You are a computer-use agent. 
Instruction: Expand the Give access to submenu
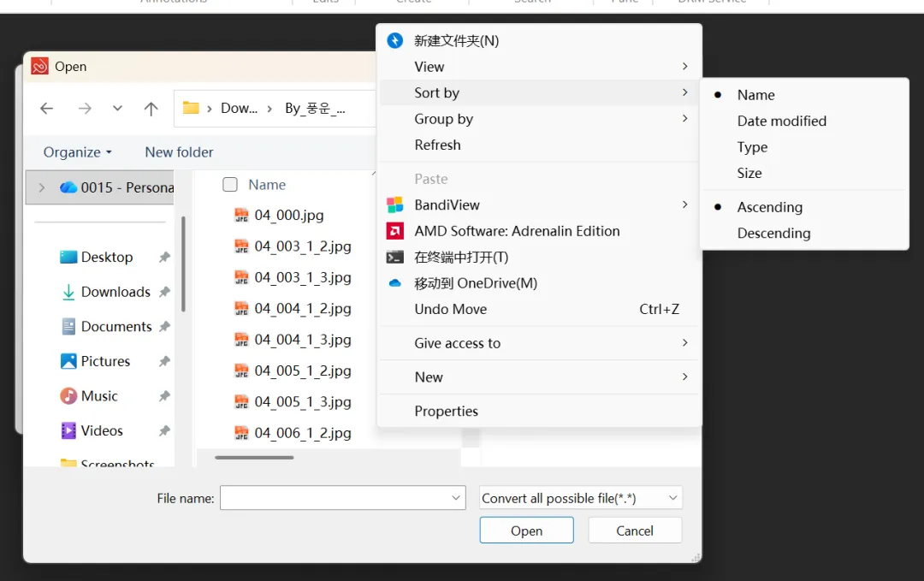point(539,343)
